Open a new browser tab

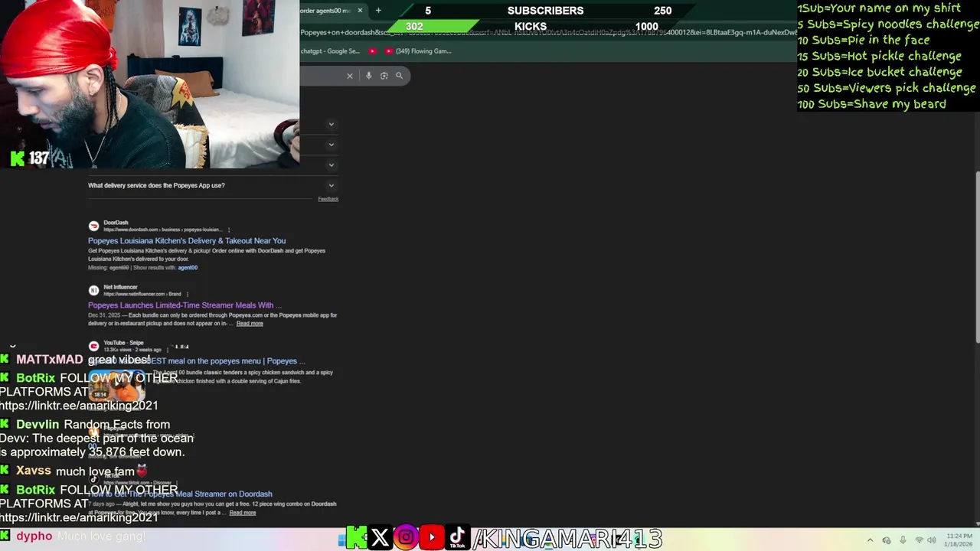tap(378, 10)
